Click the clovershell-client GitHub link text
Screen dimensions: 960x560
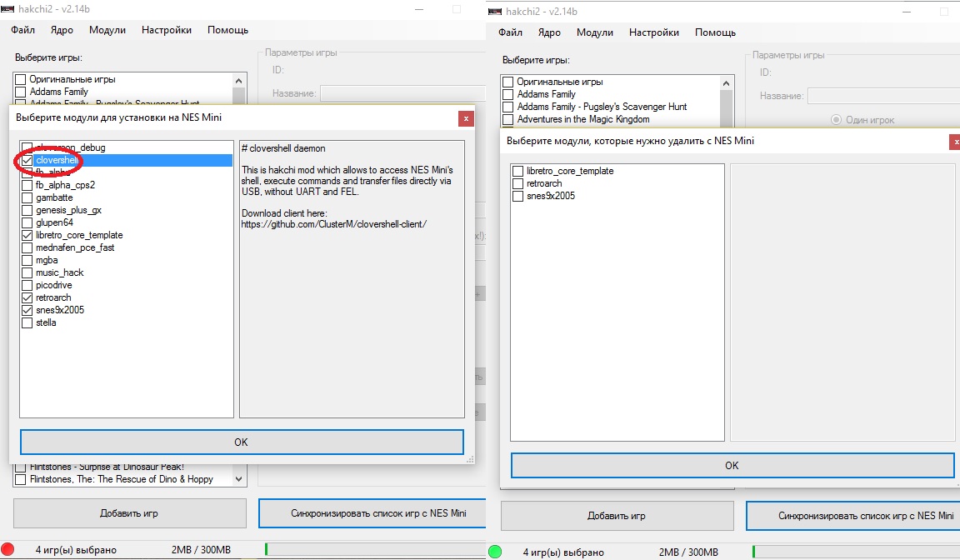[333, 225]
